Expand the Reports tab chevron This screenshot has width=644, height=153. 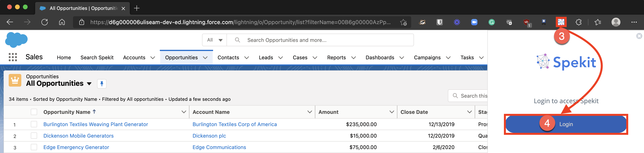tap(353, 58)
